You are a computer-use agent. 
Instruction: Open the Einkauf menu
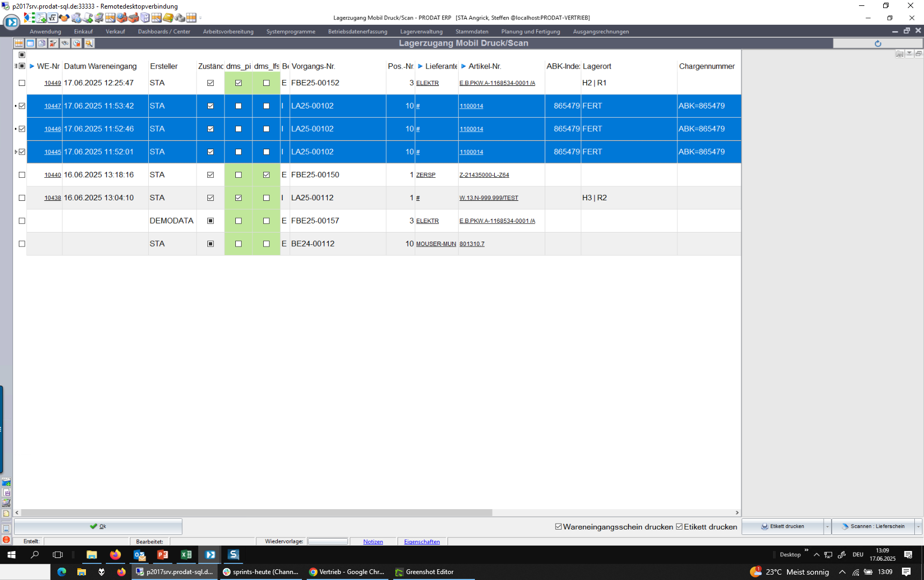83,32
